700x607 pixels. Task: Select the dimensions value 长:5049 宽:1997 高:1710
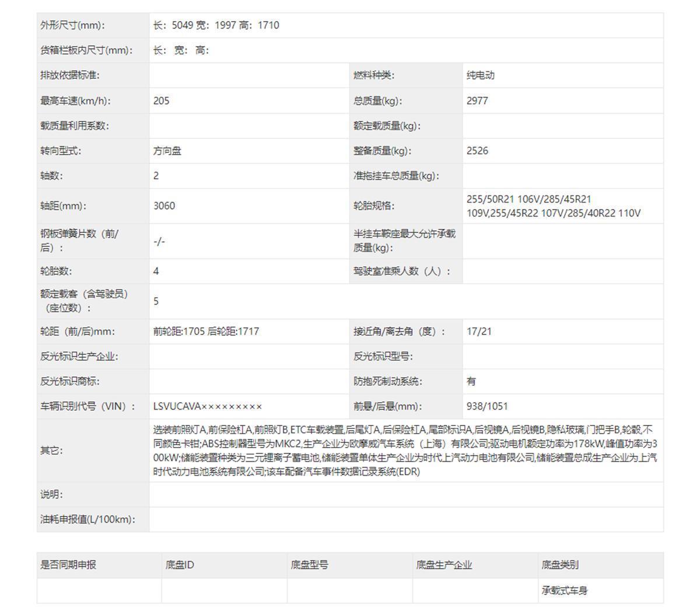pos(216,26)
